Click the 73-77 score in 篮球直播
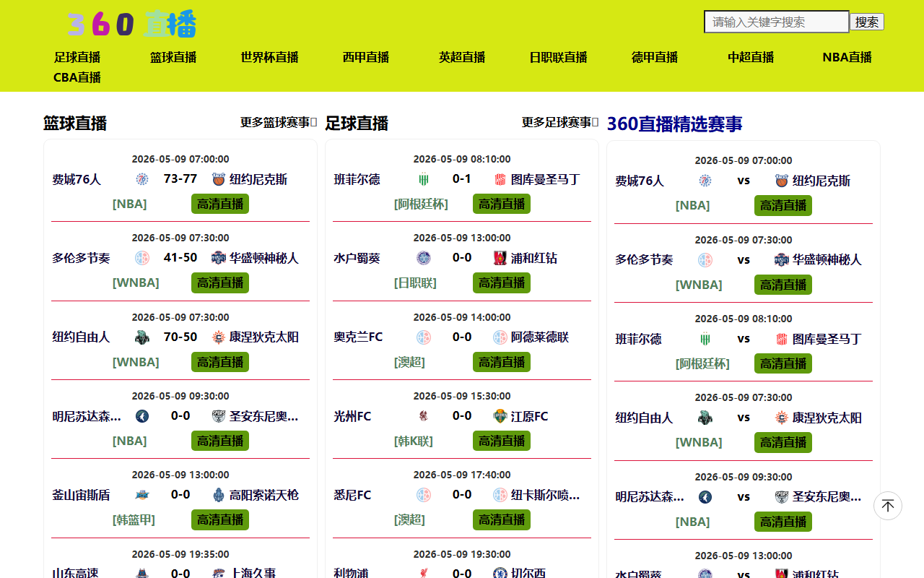This screenshot has height=578, width=924. [x=180, y=178]
